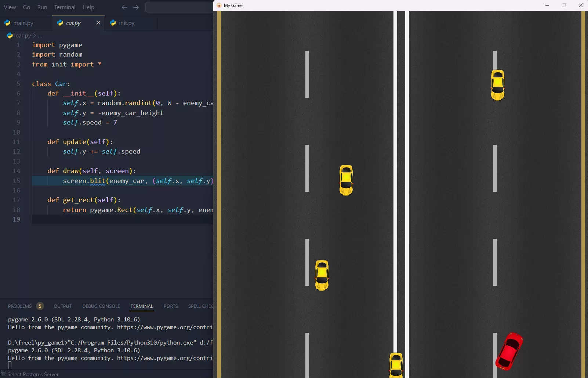
Task: Click the Postgres server icon in status bar
Action: (x=3, y=374)
